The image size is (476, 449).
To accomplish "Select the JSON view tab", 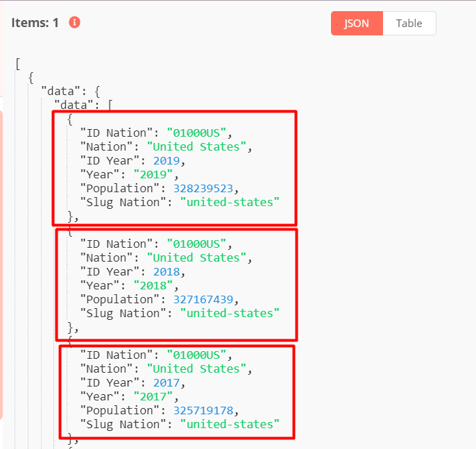I will [357, 23].
